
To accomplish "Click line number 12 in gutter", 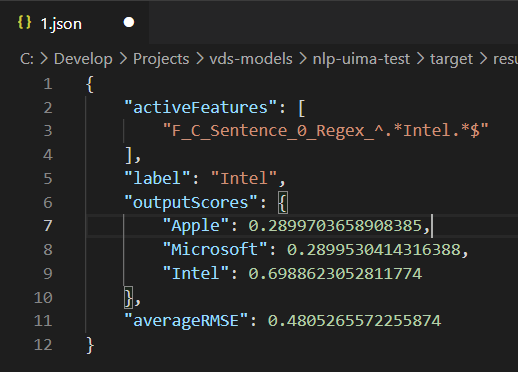I will [43, 344].
